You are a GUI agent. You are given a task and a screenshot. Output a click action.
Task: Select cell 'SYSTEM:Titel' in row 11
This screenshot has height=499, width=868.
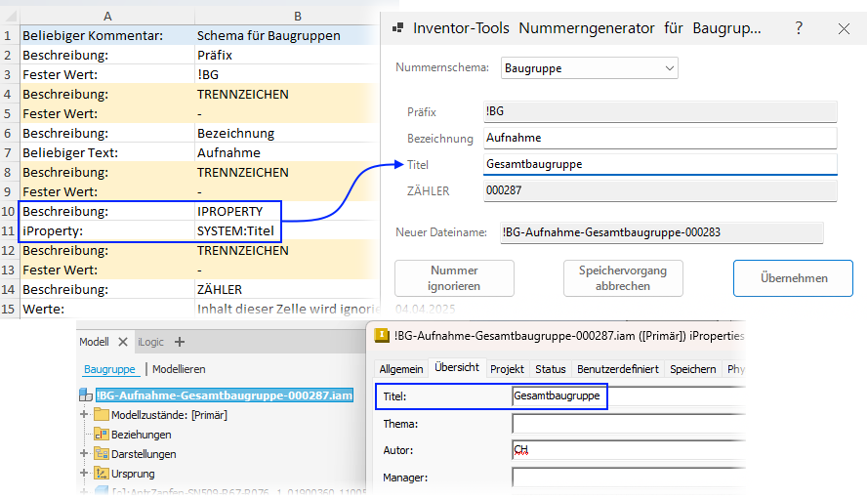(x=287, y=230)
